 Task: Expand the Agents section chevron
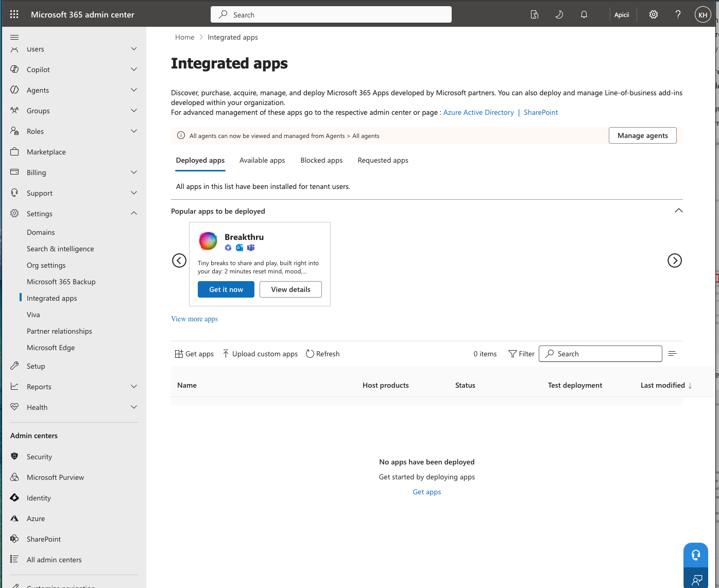134,90
